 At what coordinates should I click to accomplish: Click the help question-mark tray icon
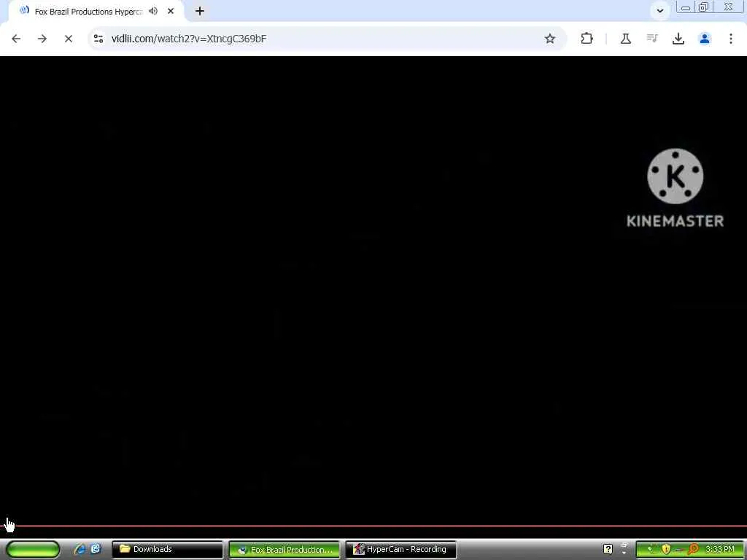(608, 549)
